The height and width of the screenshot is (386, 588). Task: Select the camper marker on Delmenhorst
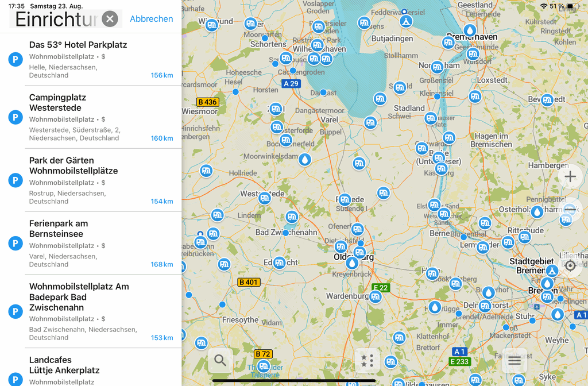(485, 306)
